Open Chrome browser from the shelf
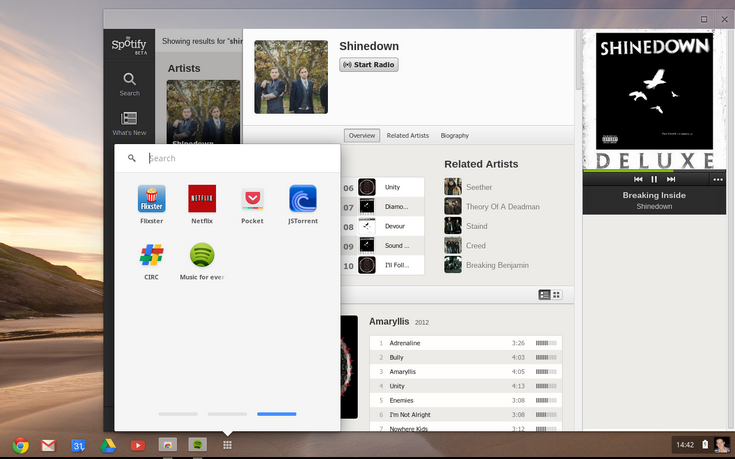The height and width of the screenshot is (459, 735). [20, 445]
